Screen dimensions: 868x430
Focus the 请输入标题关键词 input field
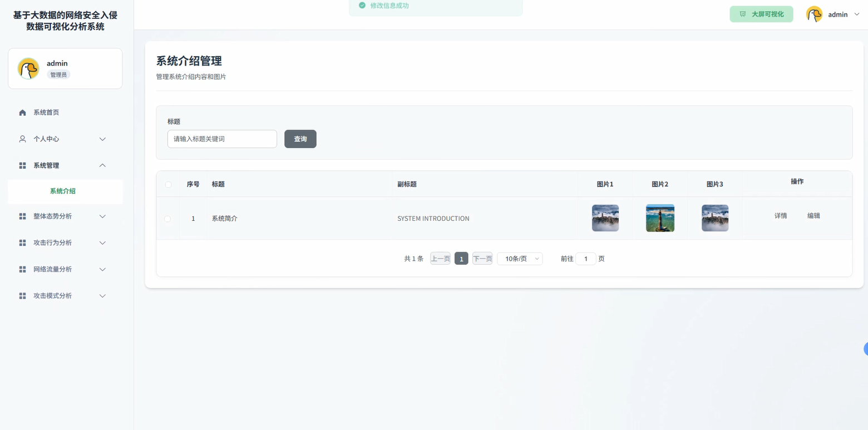tap(222, 139)
